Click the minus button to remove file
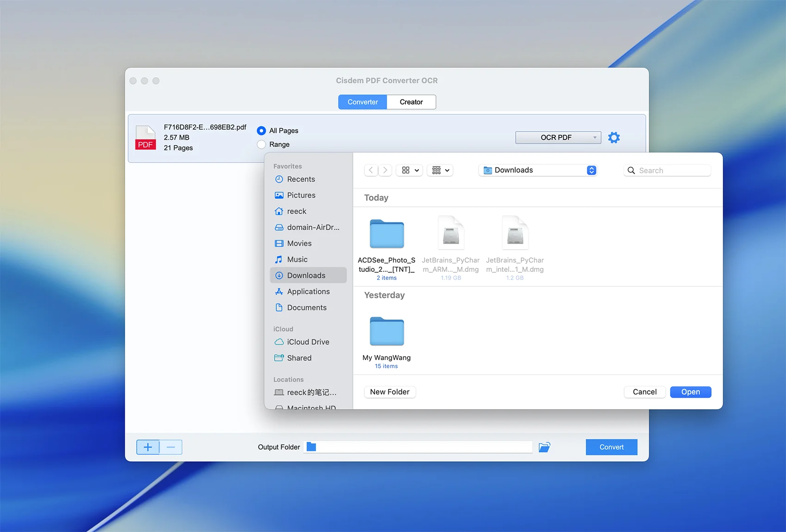The height and width of the screenshot is (532, 786). pyautogui.click(x=171, y=447)
